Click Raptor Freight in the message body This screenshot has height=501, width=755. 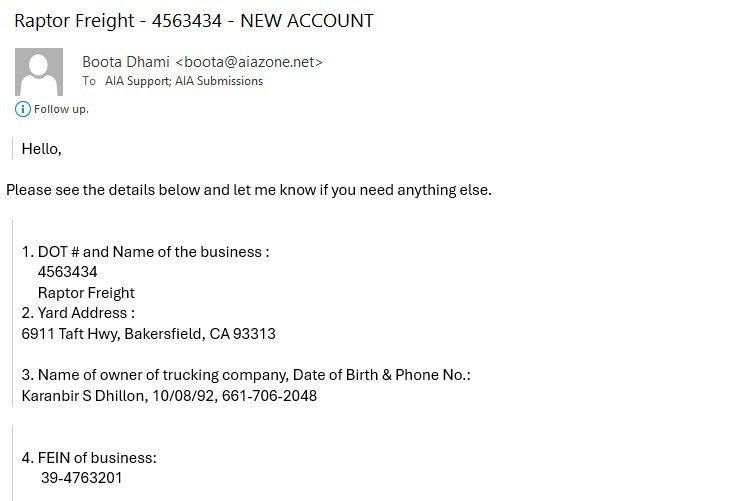pyautogui.click(x=86, y=293)
